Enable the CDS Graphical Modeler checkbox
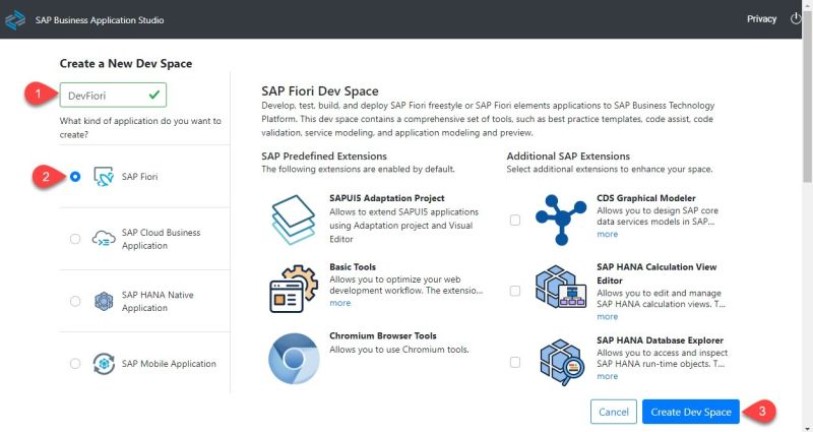This screenshot has width=813, height=432. [x=515, y=220]
